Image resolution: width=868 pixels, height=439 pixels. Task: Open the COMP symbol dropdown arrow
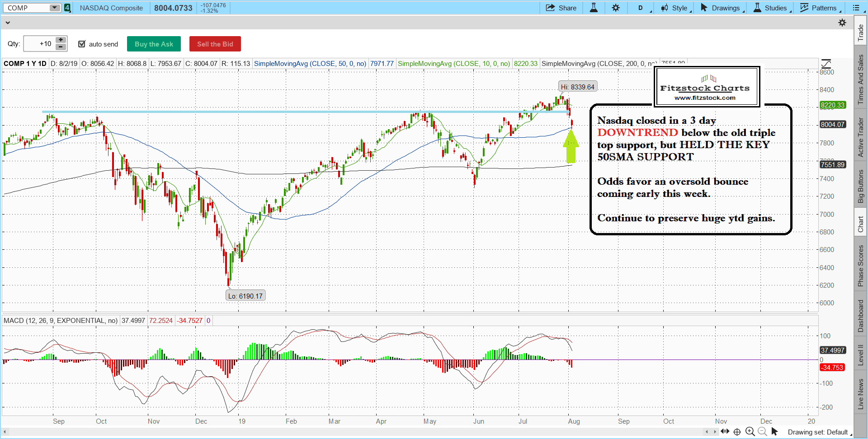54,8
